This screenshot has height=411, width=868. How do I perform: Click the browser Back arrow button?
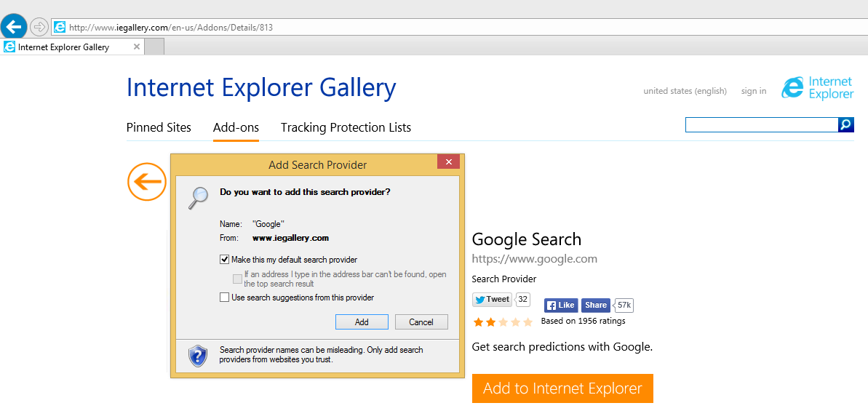coord(14,27)
